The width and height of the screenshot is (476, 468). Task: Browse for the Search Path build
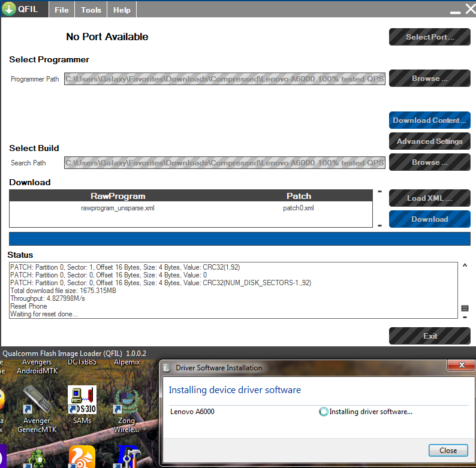coord(430,162)
